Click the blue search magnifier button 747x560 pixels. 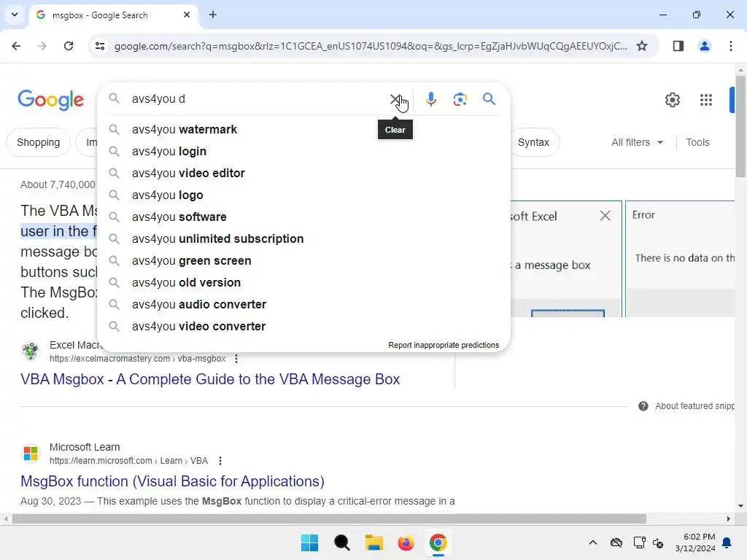point(489,99)
